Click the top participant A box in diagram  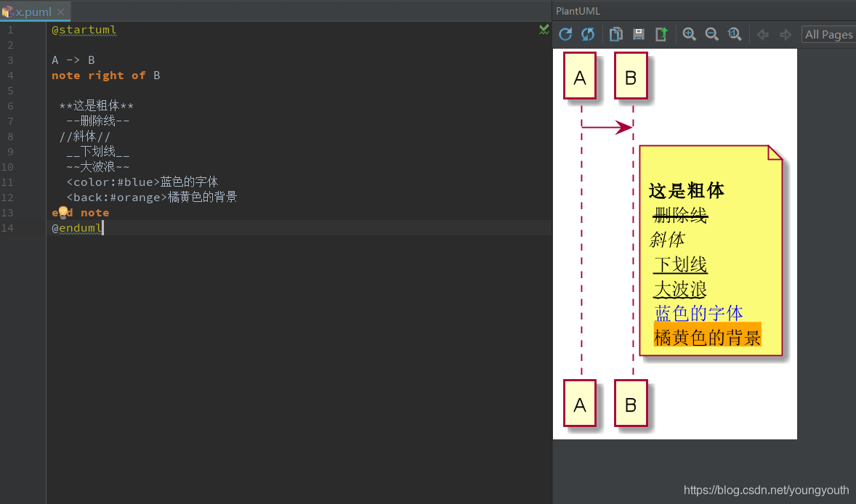(x=580, y=76)
